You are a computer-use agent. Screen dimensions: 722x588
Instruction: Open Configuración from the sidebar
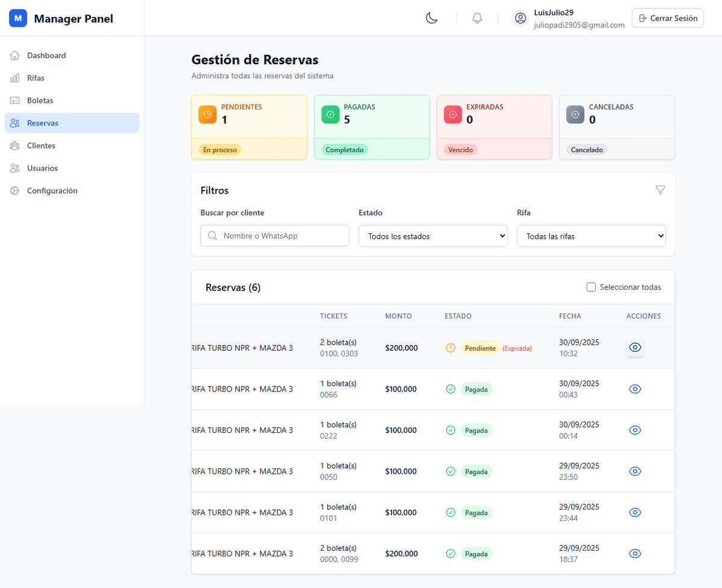click(52, 191)
